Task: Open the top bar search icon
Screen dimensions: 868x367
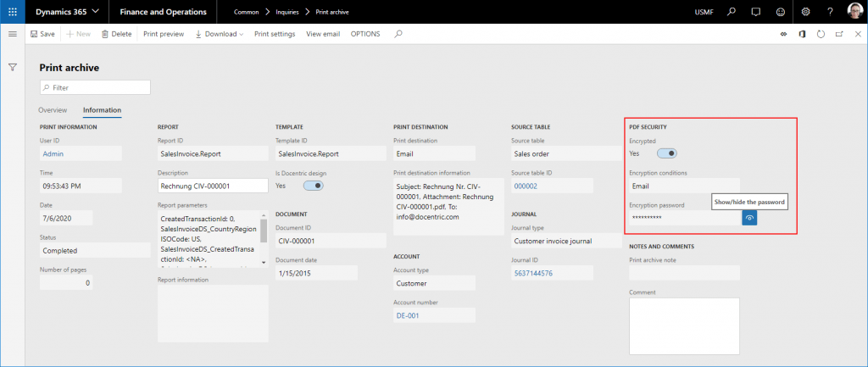Action: [732, 12]
